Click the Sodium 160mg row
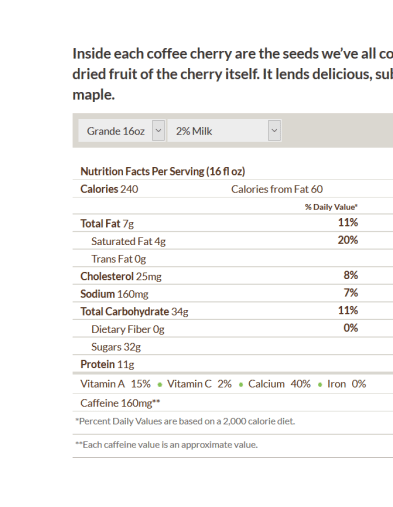 coord(233,293)
